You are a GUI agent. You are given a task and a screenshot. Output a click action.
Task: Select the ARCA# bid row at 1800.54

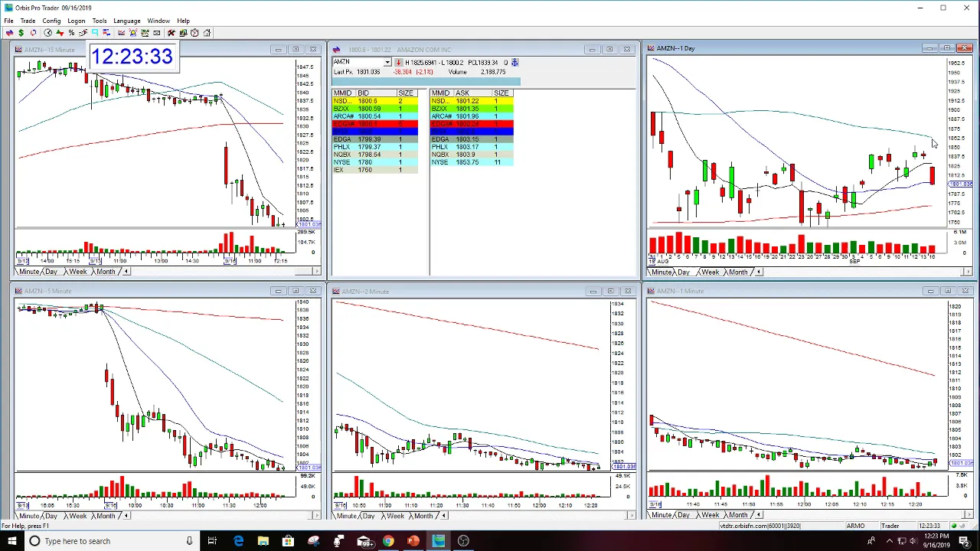(x=375, y=116)
